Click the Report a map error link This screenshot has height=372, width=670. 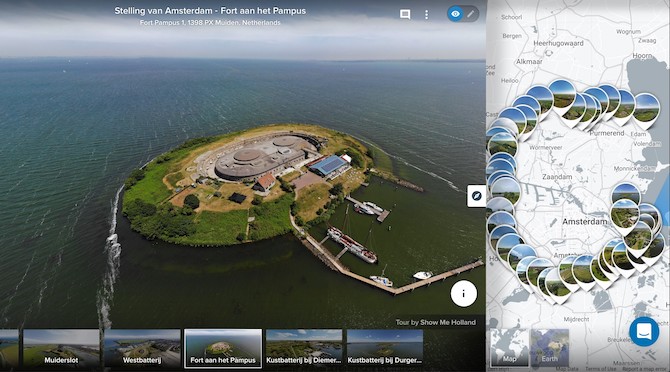pyautogui.click(x=644, y=369)
